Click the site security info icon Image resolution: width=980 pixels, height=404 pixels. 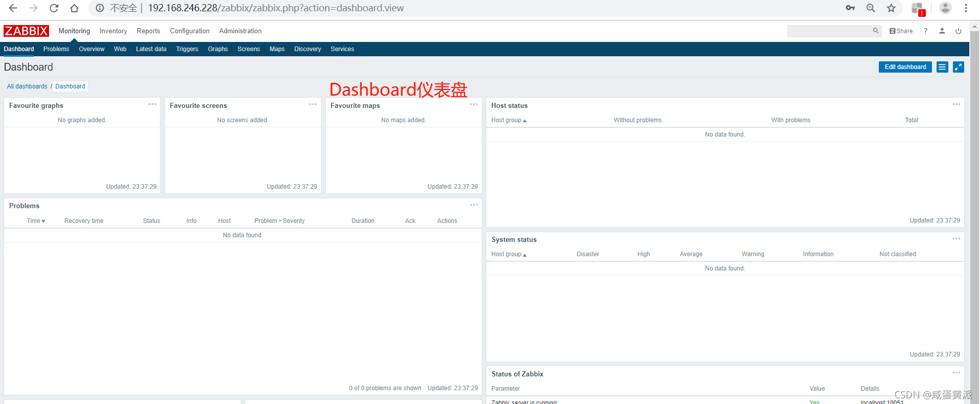pyautogui.click(x=100, y=8)
